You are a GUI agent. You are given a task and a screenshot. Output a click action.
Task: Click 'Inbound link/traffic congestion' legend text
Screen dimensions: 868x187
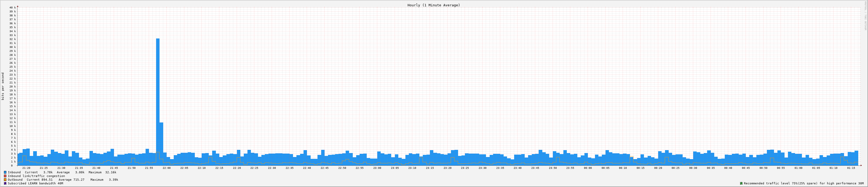(36, 176)
